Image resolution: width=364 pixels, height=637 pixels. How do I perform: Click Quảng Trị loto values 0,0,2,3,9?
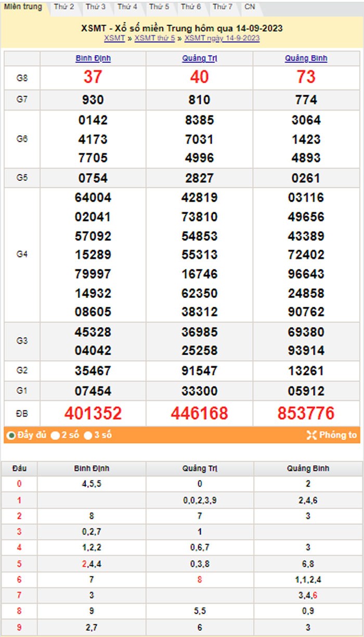[x=200, y=500]
